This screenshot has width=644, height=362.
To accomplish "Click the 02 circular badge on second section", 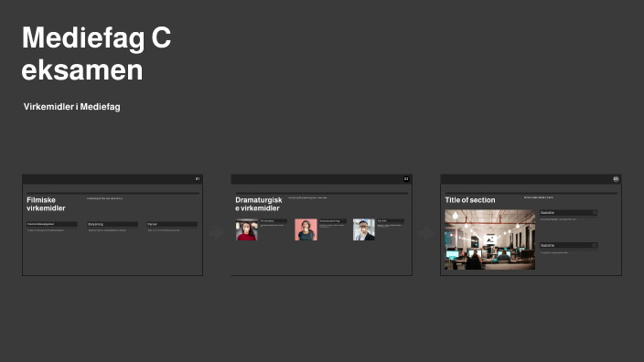I will click(x=406, y=179).
